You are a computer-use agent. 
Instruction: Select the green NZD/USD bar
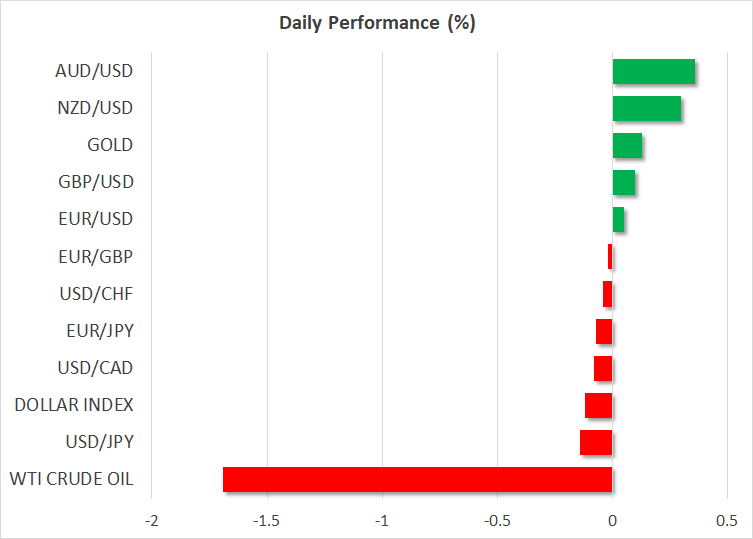click(x=646, y=108)
